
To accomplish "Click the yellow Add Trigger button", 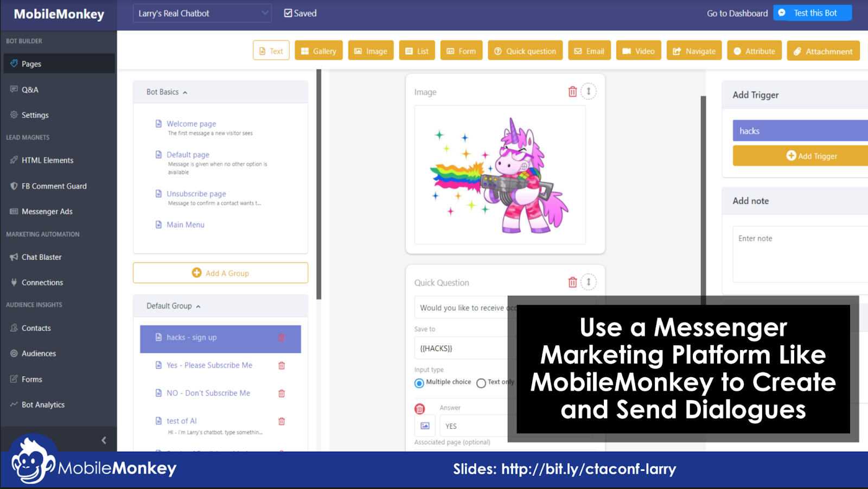I will 801,156.
